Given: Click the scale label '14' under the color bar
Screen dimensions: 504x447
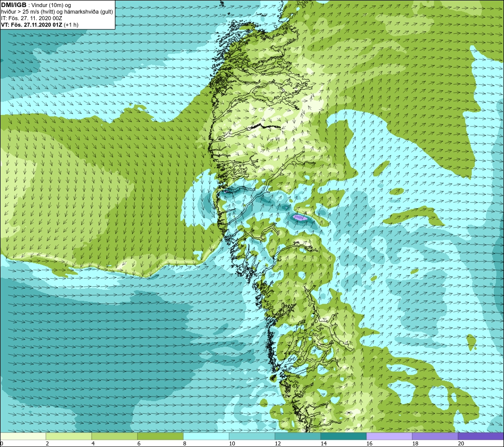Looking at the screenshot, I should [324, 443].
